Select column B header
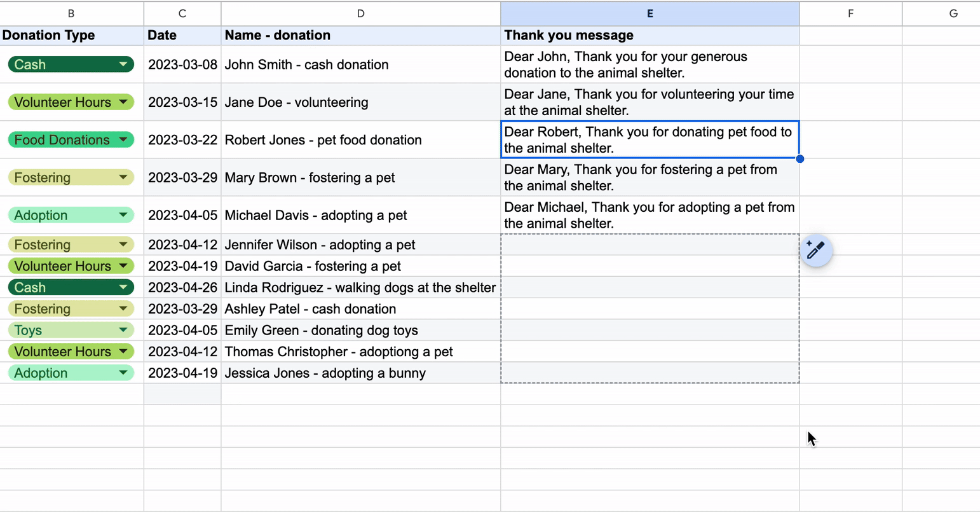 (x=71, y=13)
